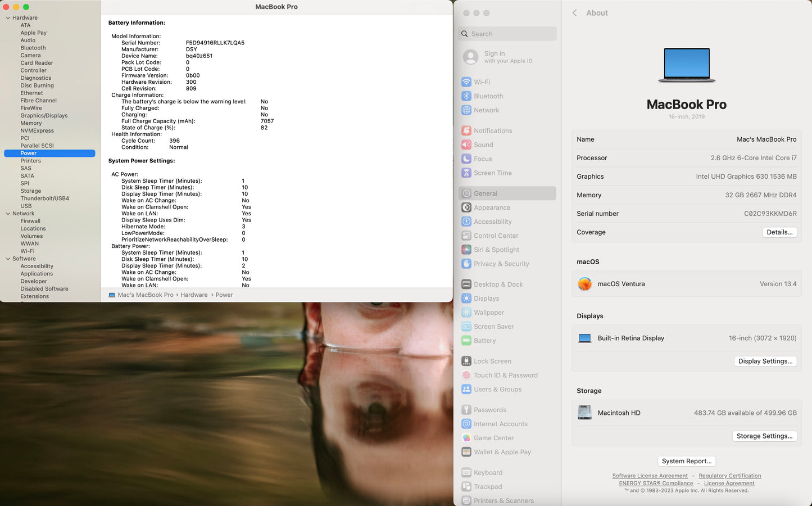Viewport: 812px width, 506px height.
Task: Open Siri & Spotlight settings icon
Action: click(x=466, y=250)
